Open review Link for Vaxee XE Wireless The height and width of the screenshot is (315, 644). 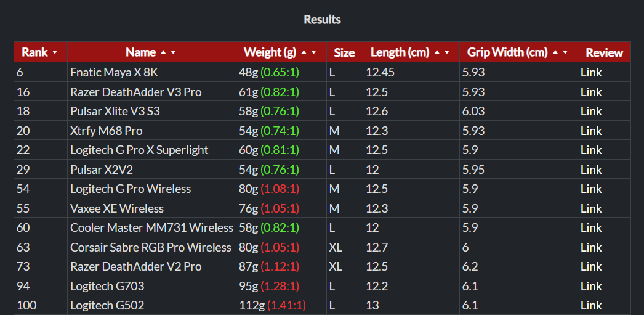pyautogui.click(x=591, y=208)
